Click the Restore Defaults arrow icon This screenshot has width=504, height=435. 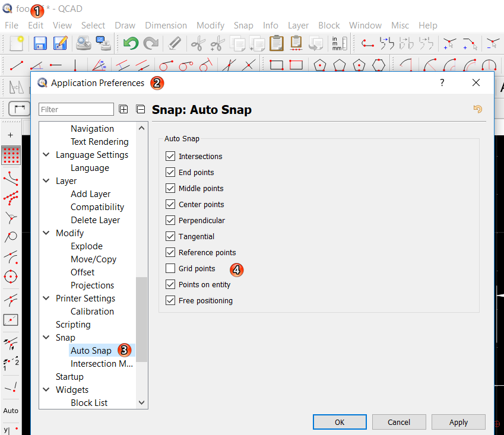coord(477,109)
